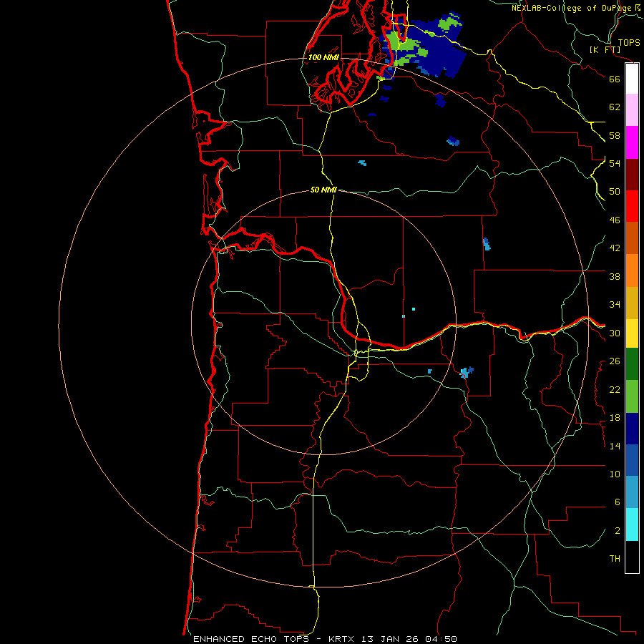Click the 'TOPS' legend heading

pyautogui.click(x=629, y=42)
